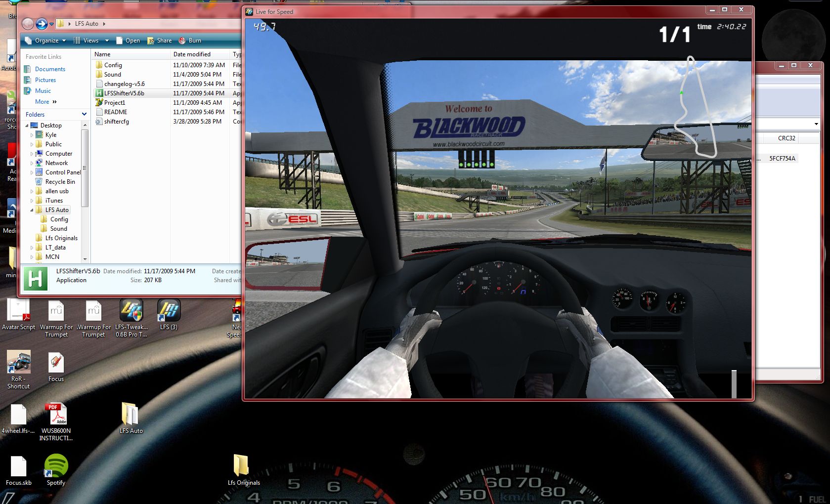Select the changelog-v5.6 text file
The width and height of the screenshot is (830, 504).
[125, 84]
